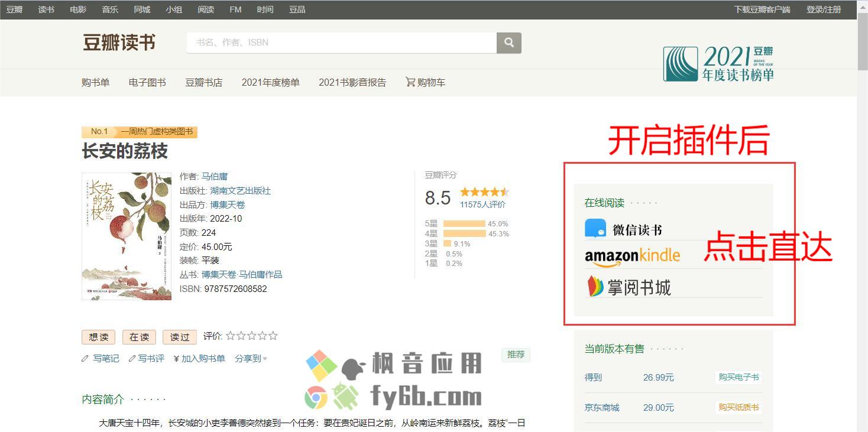
Task: Open 音乐 in the top navigation
Action: click(x=110, y=9)
